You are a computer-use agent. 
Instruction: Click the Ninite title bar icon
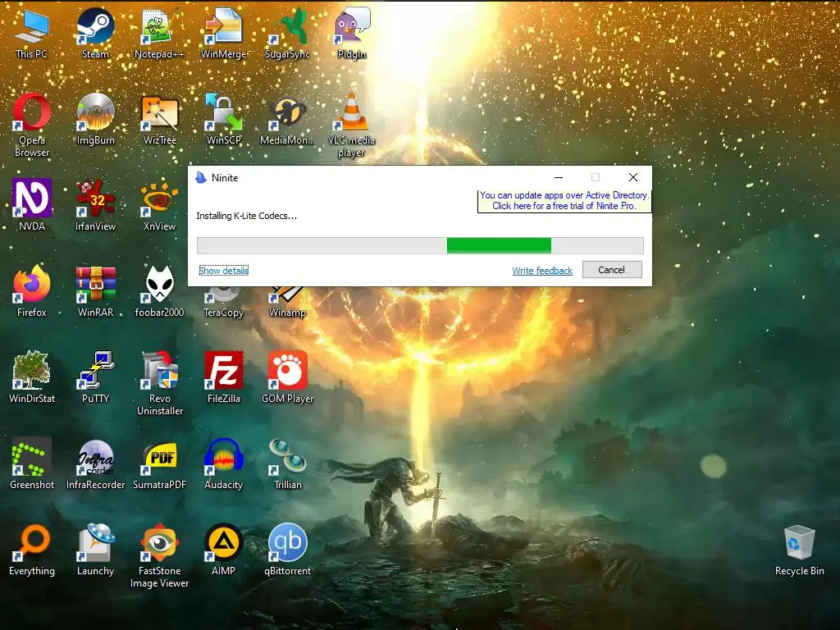click(201, 177)
